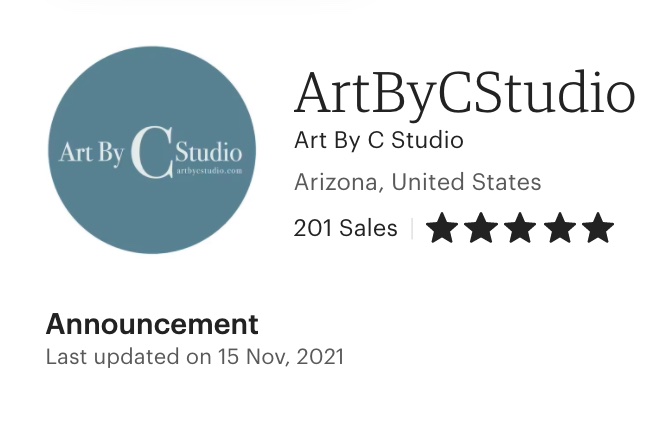Click the year 2021 in update date

320,357
